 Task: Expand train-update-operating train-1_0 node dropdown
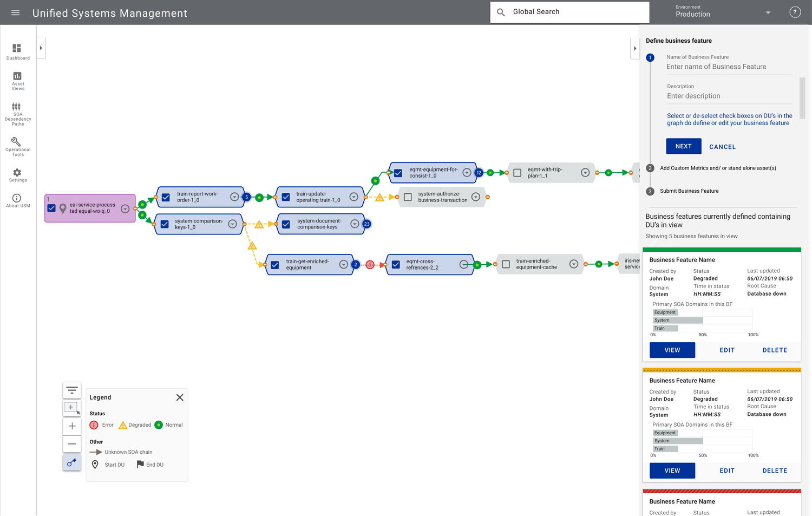353,197
